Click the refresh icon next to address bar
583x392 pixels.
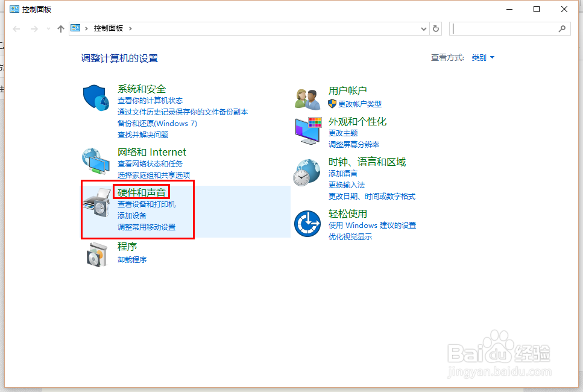click(436, 28)
